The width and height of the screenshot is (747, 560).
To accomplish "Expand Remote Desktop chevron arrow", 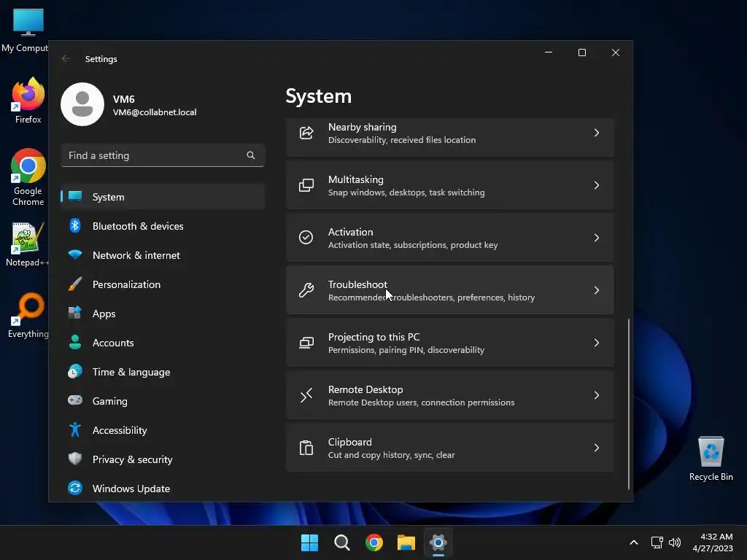I will tap(597, 394).
